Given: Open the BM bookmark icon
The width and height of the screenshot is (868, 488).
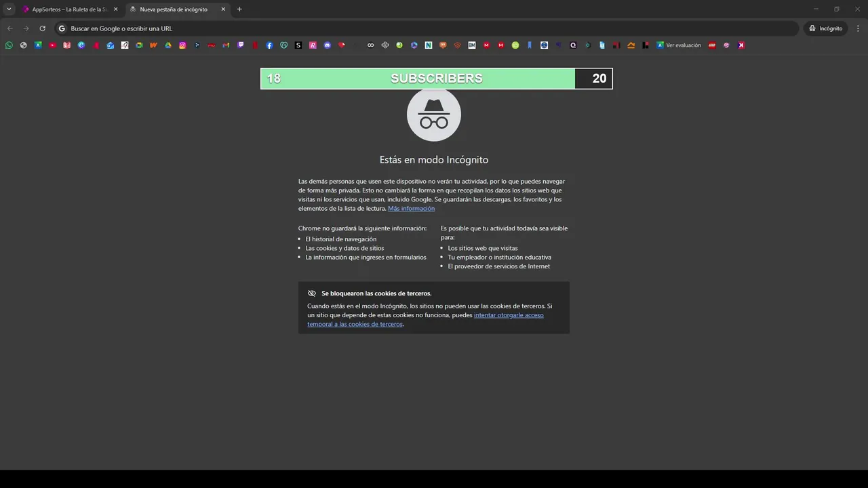Looking at the screenshot, I should pos(472,45).
